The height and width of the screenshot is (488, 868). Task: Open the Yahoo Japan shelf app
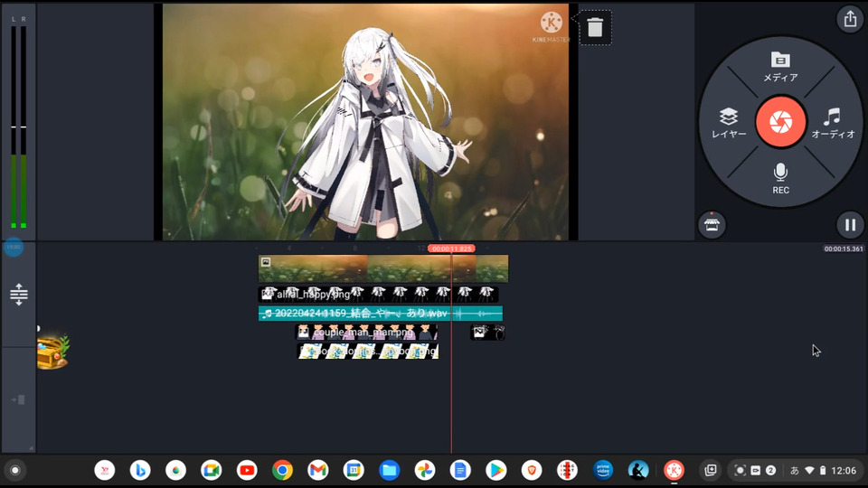point(105,470)
